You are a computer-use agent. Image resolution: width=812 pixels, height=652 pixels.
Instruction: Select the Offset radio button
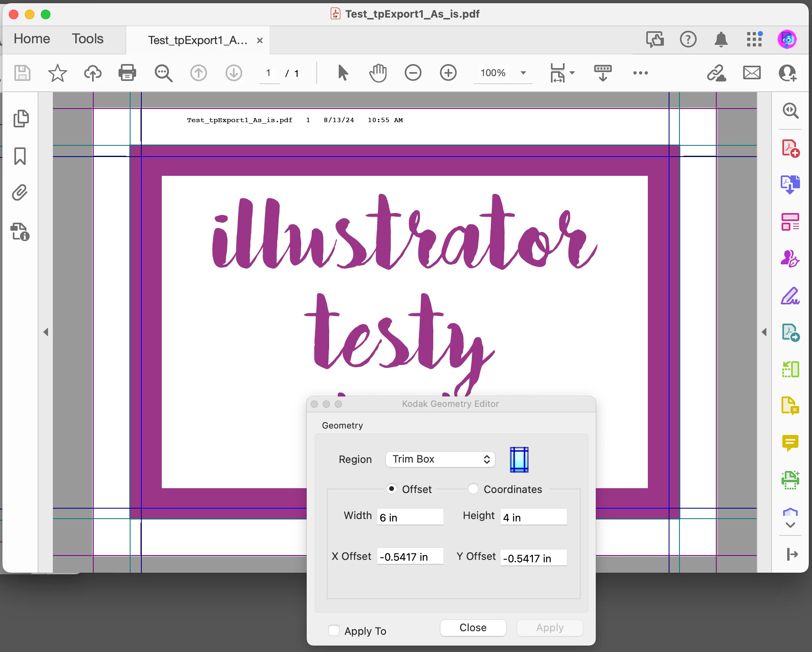pos(392,489)
